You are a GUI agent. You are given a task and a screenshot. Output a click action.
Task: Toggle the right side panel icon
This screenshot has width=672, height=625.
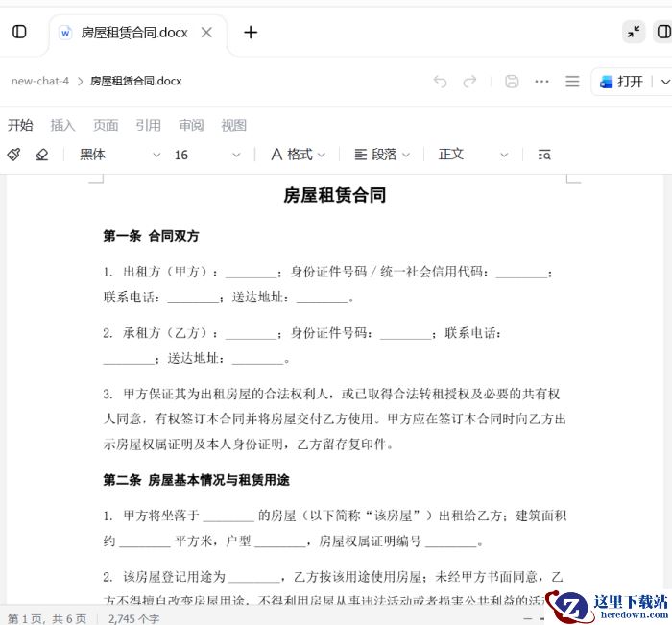point(663,32)
